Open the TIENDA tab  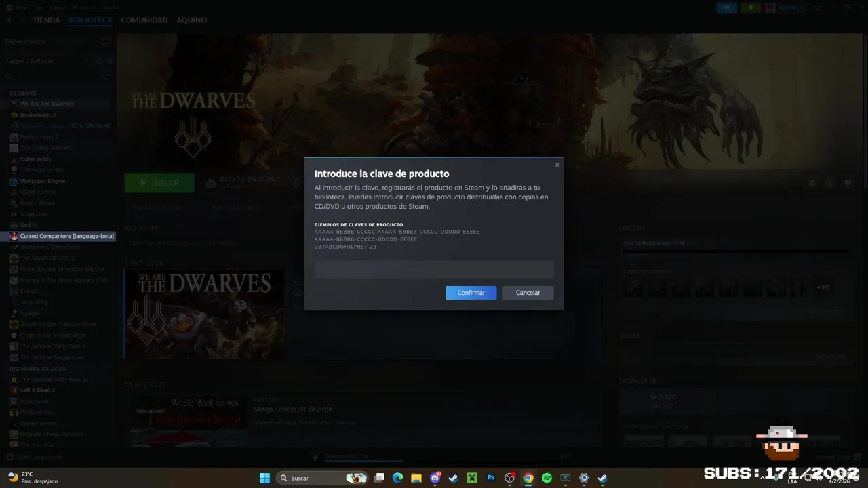coord(46,20)
